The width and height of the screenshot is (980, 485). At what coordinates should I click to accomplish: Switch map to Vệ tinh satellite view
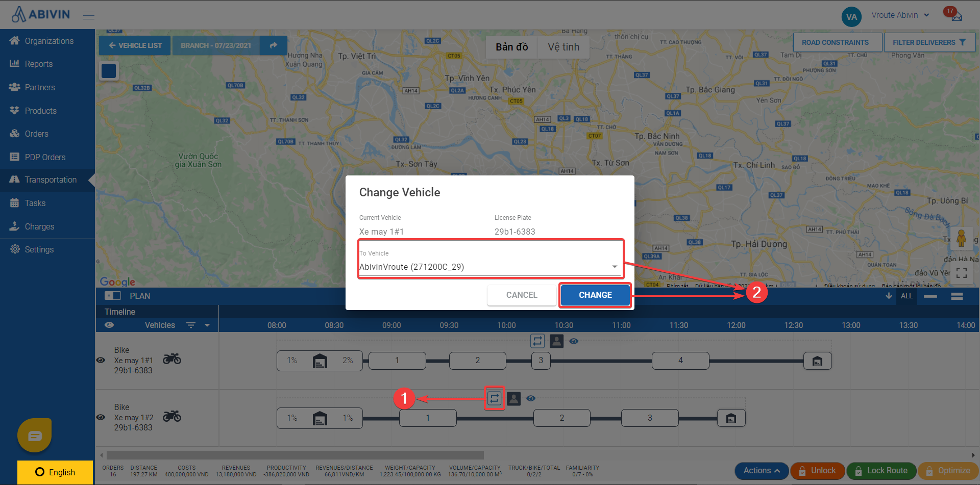pyautogui.click(x=563, y=47)
